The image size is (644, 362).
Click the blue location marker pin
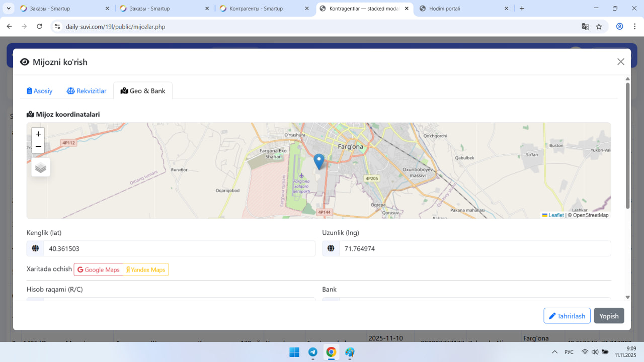point(318,161)
